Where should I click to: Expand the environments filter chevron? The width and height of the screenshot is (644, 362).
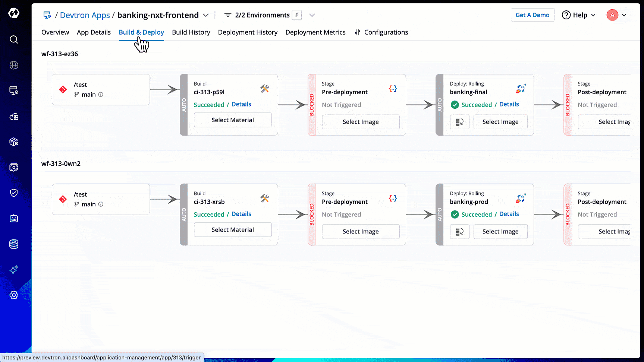(312, 15)
